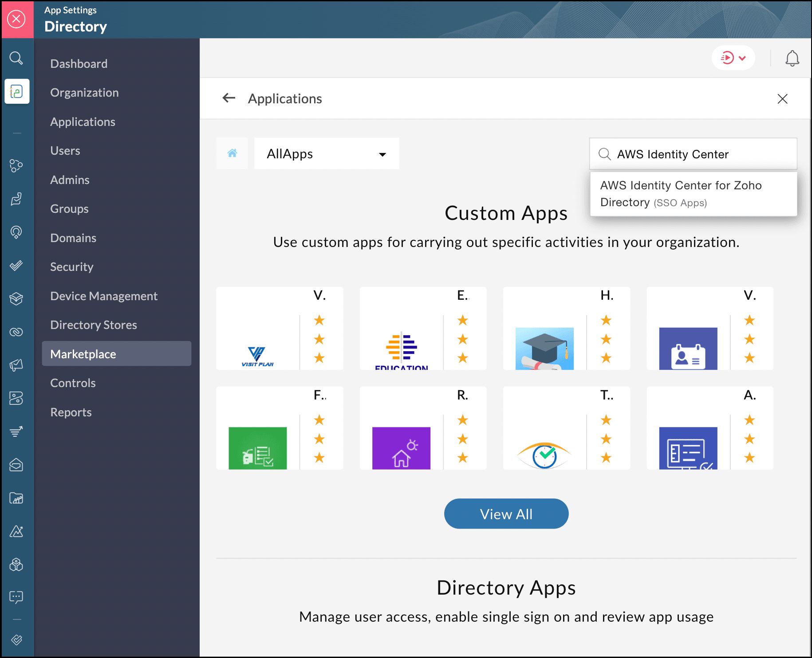This screenshot has height=658, width=812.
Task: Click the AWS Identity Center search field
Action: [x=693, y=154]
